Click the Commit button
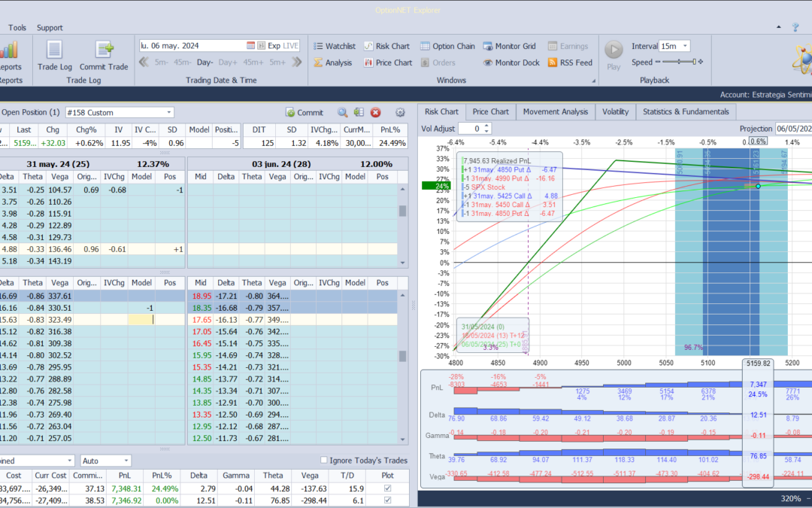 click(x=304, y=112)
